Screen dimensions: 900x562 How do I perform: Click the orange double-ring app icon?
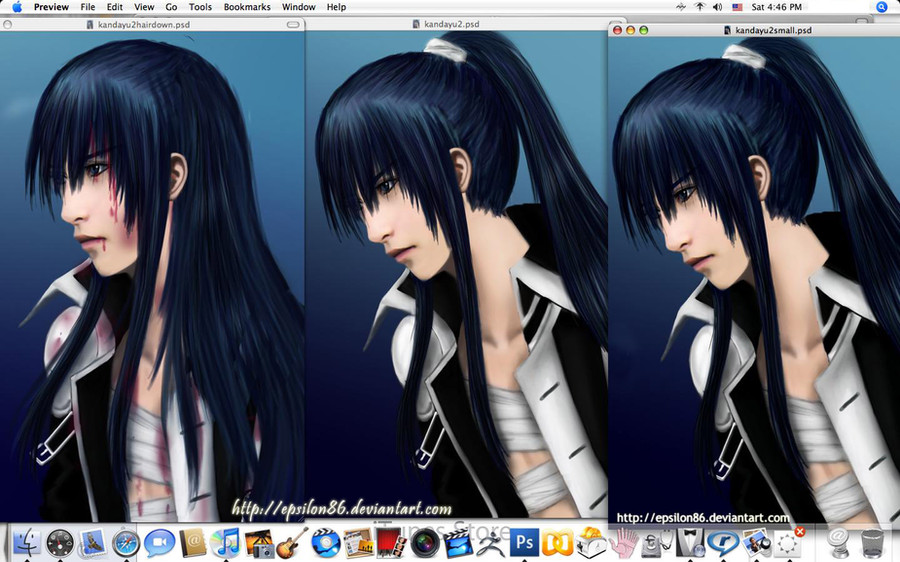click(x=557, y=542)
